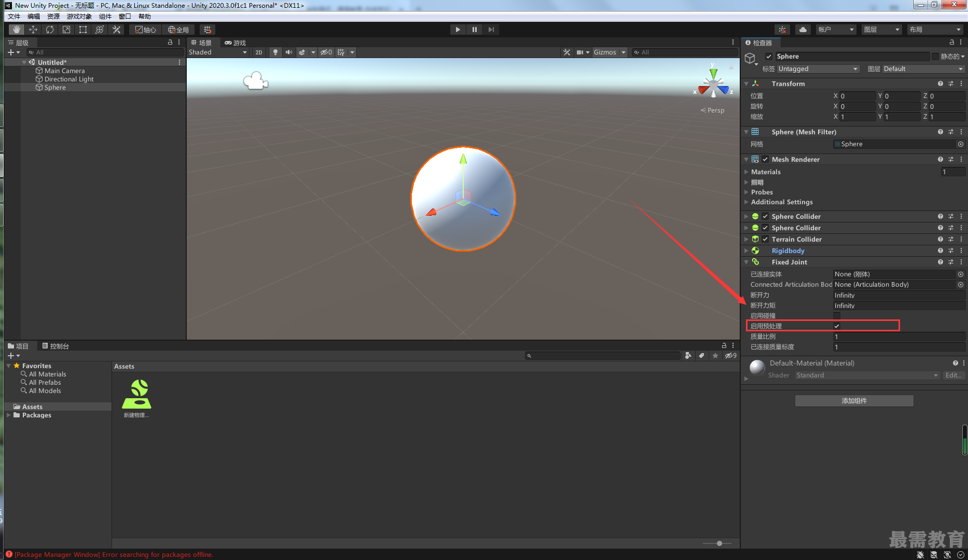Select Main Camera in hierarchy
This screenshot has height=560, width=968.
[x=64, y=71]
